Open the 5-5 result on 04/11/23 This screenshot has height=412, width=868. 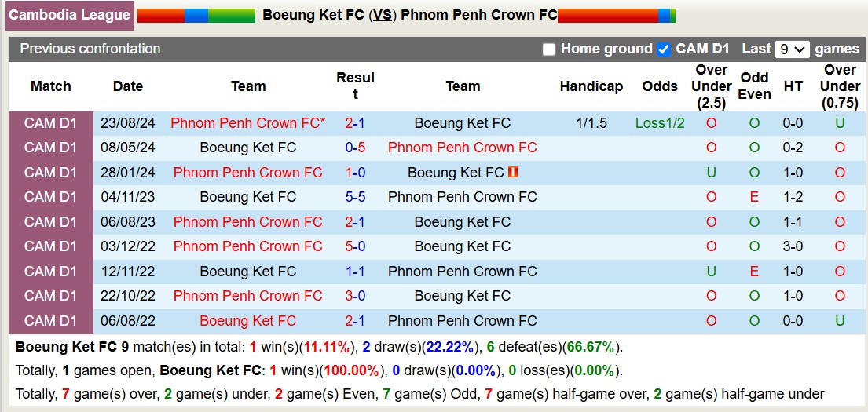[x=355, y=197]
